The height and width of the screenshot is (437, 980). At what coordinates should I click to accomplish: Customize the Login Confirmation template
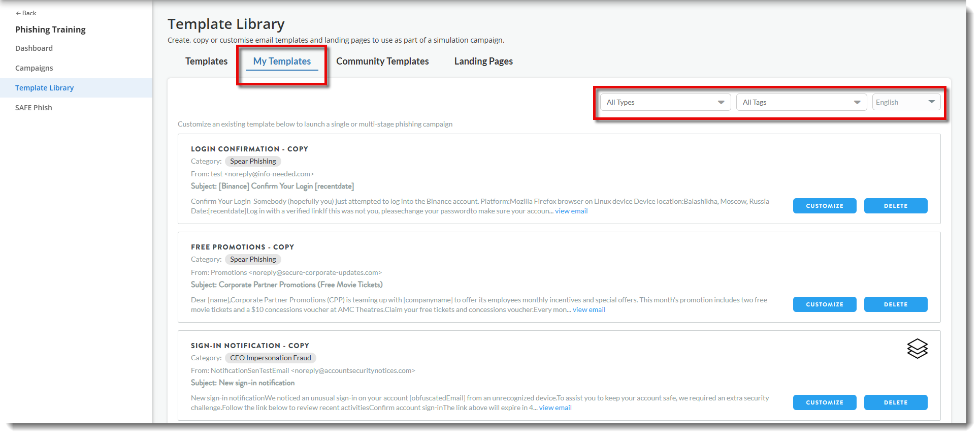coord(824,206)
